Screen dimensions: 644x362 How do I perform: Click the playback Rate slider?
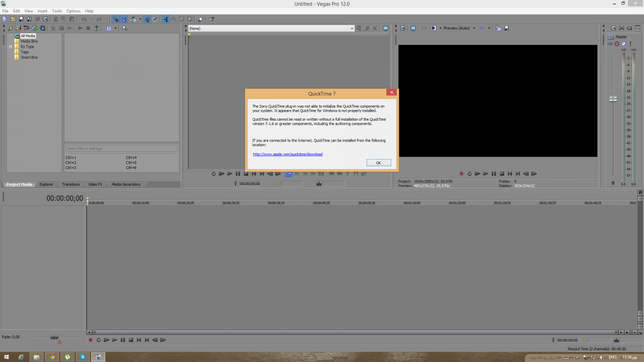click(54, 338)
